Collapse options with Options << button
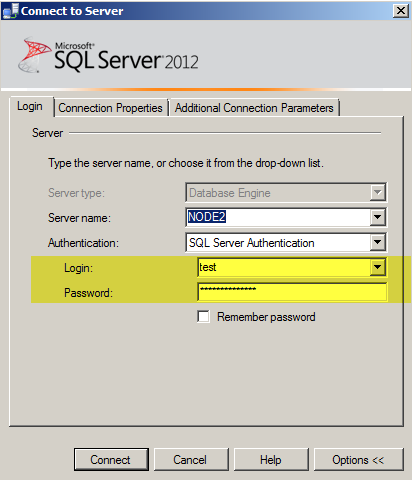412x480 pixels. (358, 460)
